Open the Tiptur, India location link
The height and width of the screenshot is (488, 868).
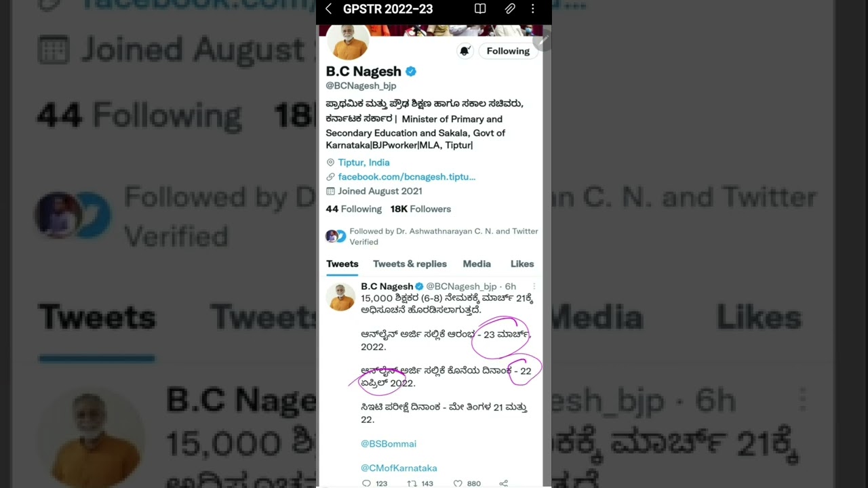pos(363,163)
